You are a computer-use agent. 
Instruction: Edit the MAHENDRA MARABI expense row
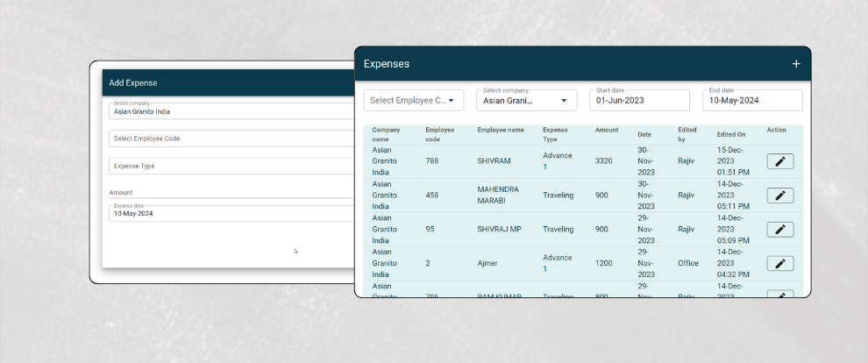tap(779, 196)
